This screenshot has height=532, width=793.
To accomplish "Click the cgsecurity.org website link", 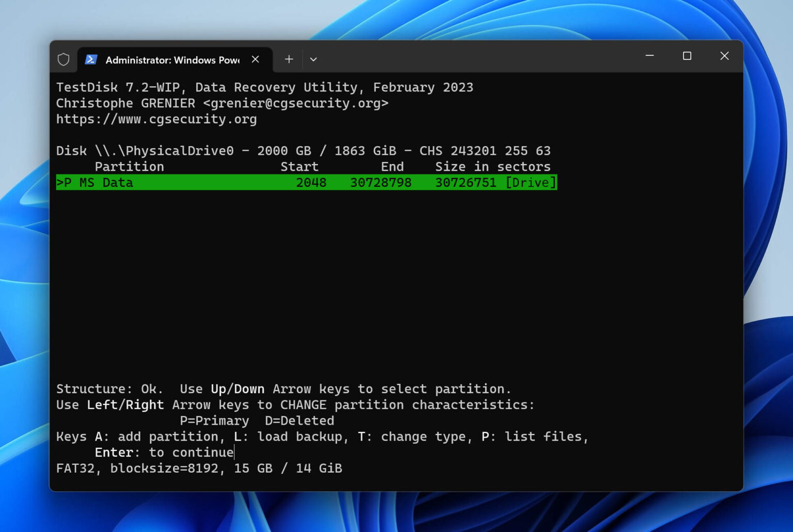I will tap(156, 119).
